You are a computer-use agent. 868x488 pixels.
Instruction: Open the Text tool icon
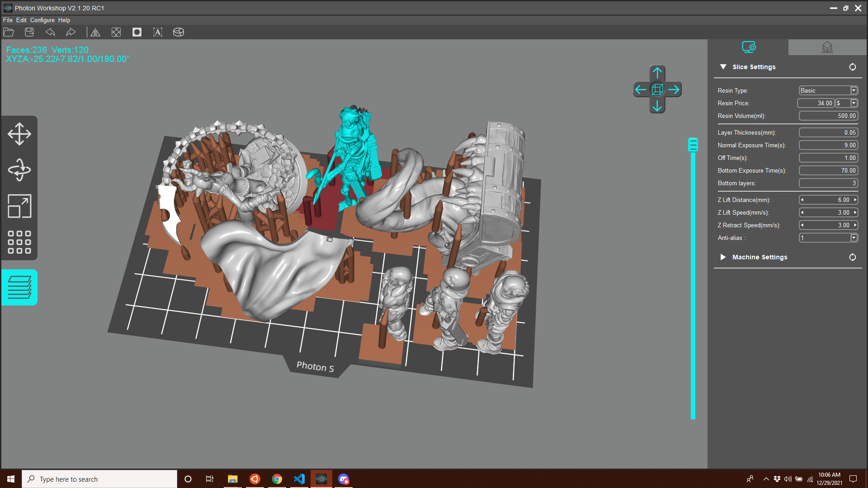point(158,32)
